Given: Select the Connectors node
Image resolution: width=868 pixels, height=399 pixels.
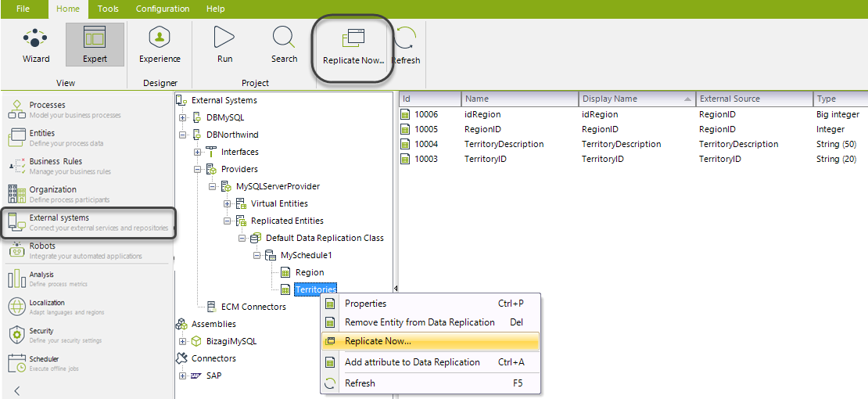Looking at the screenshot, I should point(213,358).
